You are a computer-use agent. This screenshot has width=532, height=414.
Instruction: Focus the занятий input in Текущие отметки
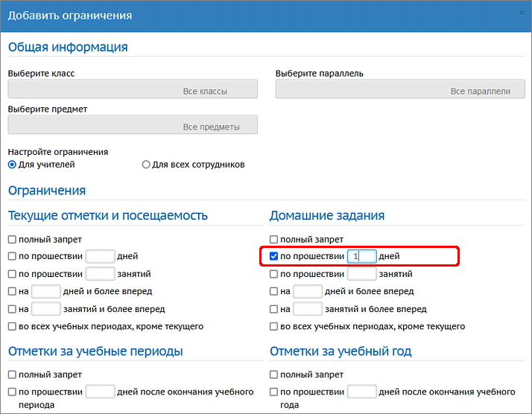100,273
